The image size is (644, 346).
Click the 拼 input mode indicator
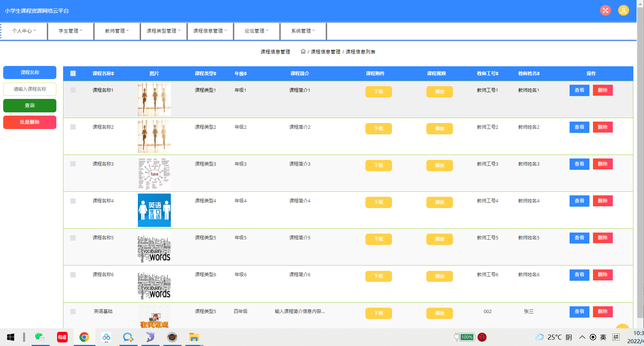coord(616,337)
